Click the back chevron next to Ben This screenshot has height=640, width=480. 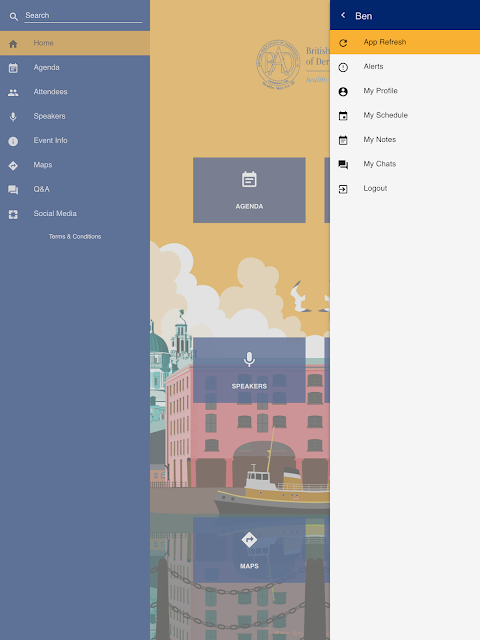tap(343, 15)
